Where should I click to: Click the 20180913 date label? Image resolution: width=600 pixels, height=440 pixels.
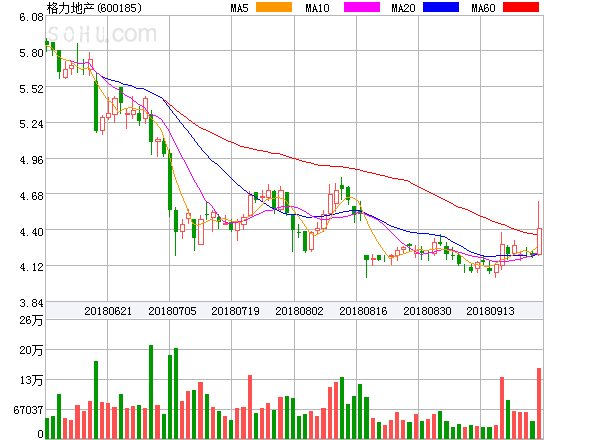click(490, 311)
